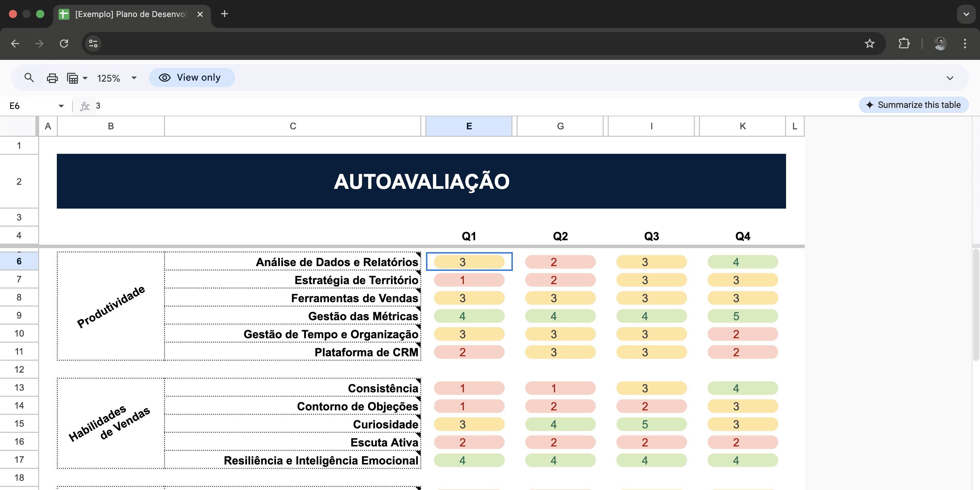Click the print icon
980x490 pixels.
(x=52, y=78)
